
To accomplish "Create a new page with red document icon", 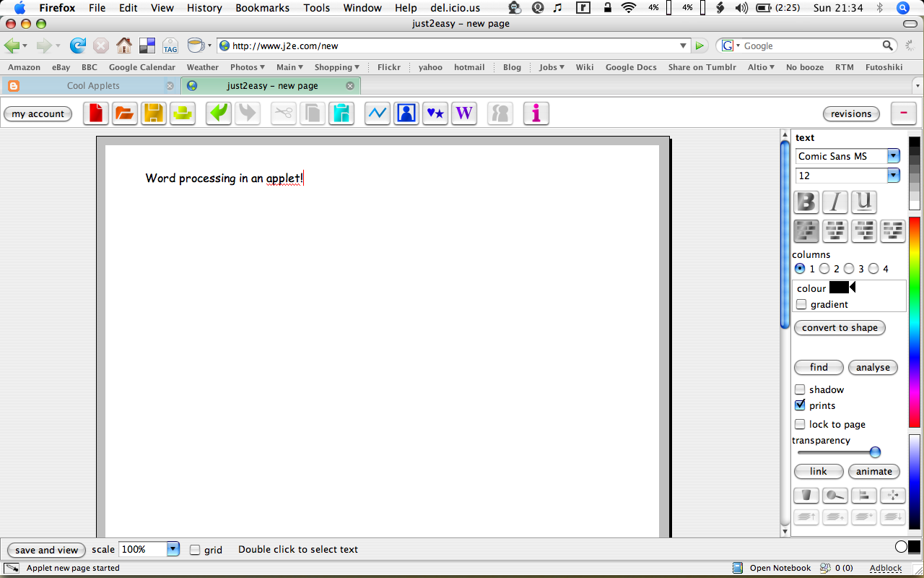I will 96,113.
